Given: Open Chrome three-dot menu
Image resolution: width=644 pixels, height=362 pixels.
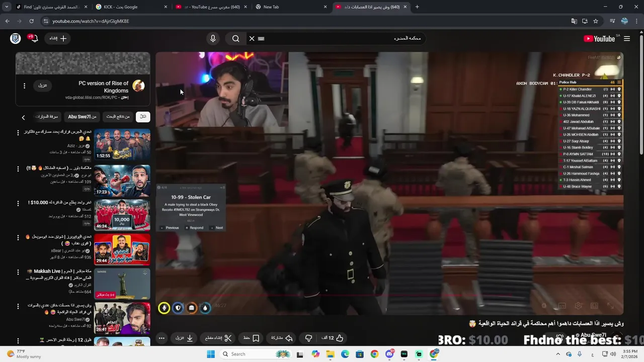Looking at the screenshot, I should coord(637,21).
